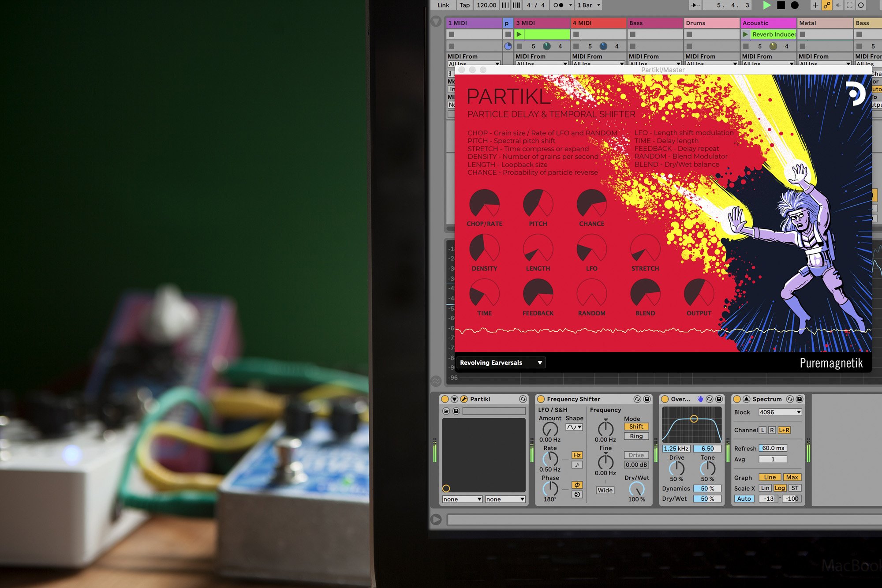
Task: Click the 120.00 tempo field
Action: pyautogui.click(x=486, y=5)
